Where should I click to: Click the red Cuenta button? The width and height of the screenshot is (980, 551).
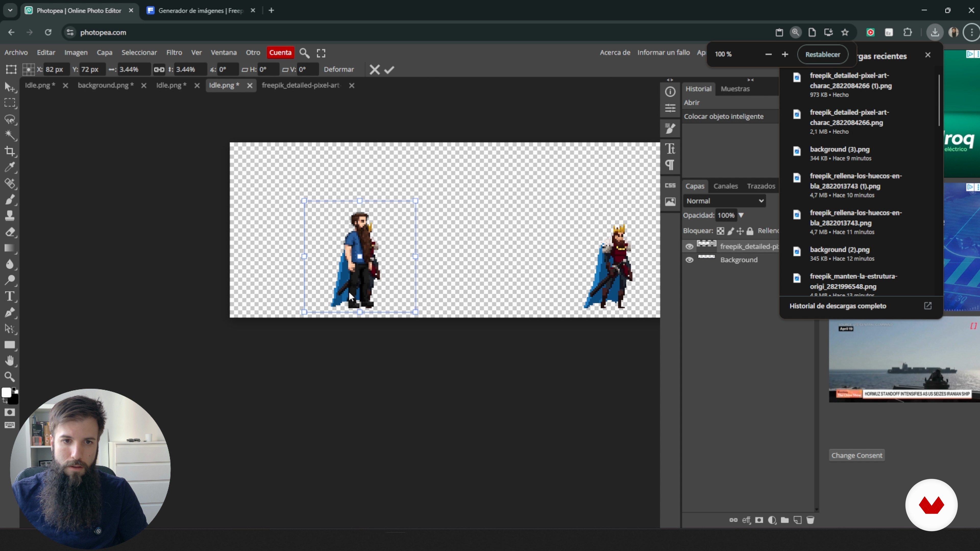[x=280, y=53]
